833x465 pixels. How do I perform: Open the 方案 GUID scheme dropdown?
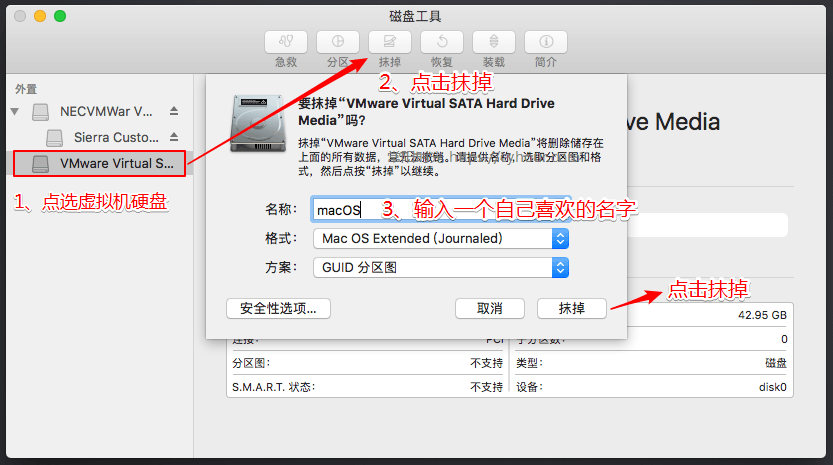tap(441, 267)
